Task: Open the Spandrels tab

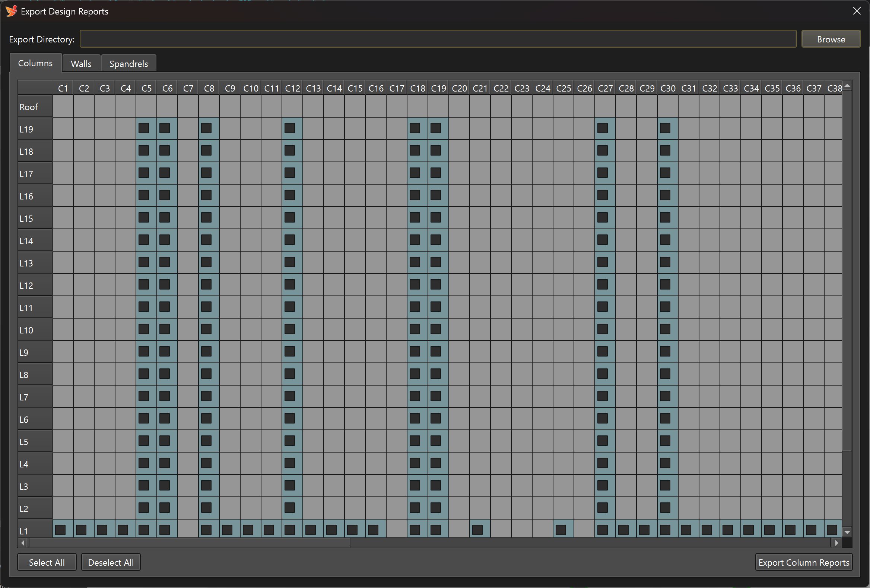Action: coord(128,64)
